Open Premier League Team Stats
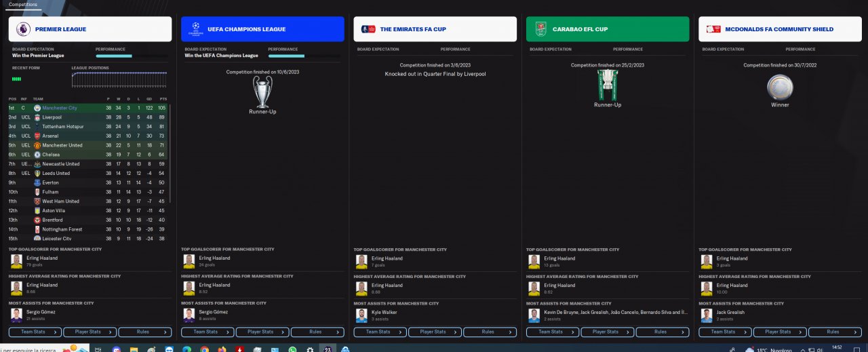 point(35,332)
